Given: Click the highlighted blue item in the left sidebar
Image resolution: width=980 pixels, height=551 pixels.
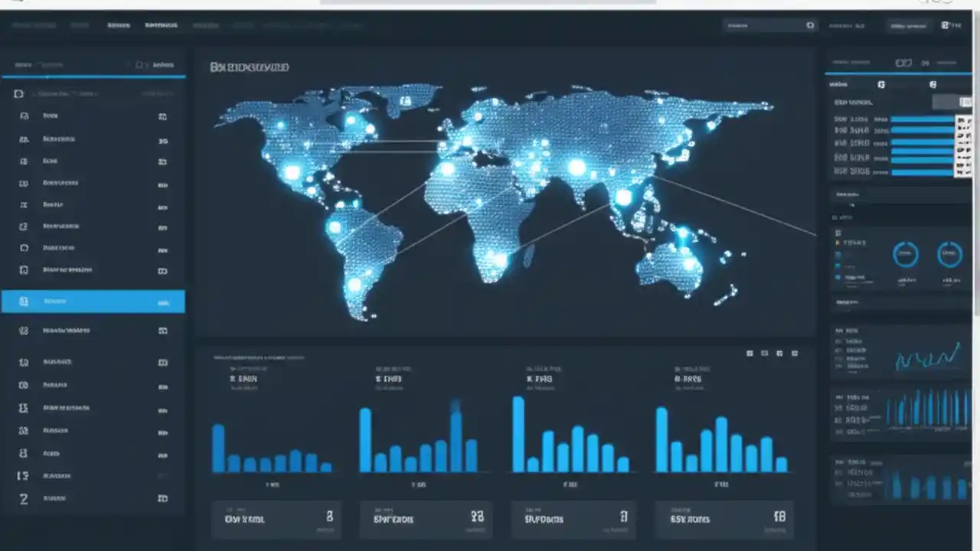Looking at the screenshot, I should (92, 300).
